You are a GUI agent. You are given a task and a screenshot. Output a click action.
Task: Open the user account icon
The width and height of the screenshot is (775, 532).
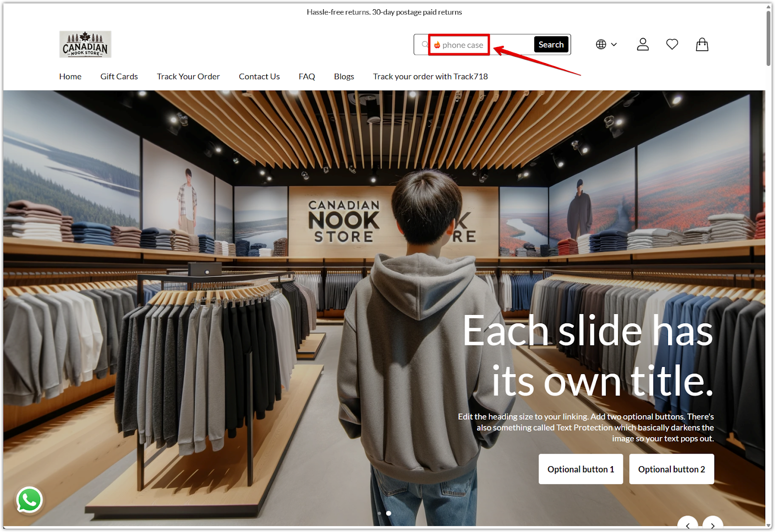pos(643,45)
